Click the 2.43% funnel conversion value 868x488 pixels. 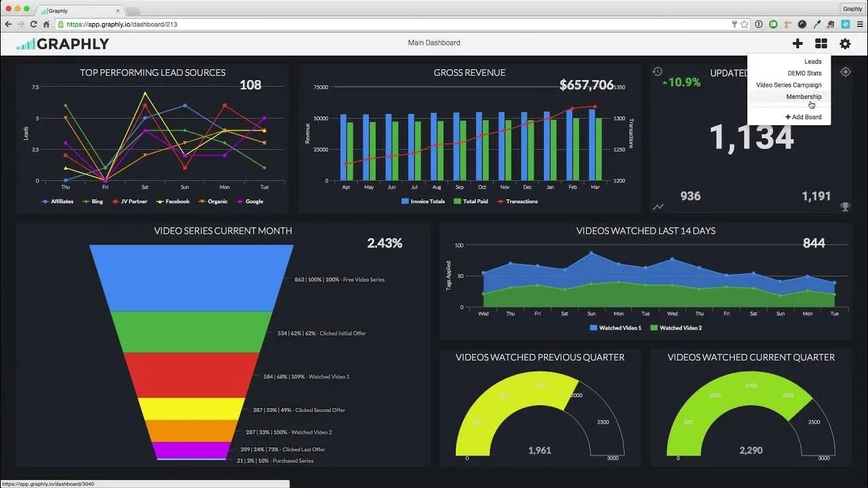click(384, 243)
